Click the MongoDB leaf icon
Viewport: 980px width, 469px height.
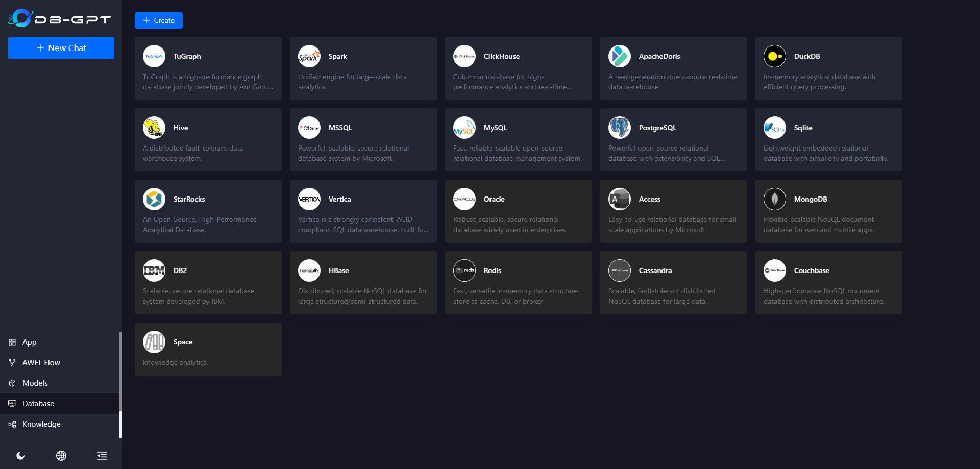(x=775, y=199)
